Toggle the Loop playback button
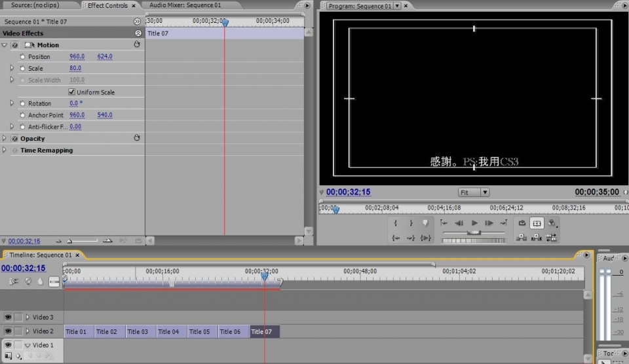This screenshot has width=629, height=364. coord(522,223)
